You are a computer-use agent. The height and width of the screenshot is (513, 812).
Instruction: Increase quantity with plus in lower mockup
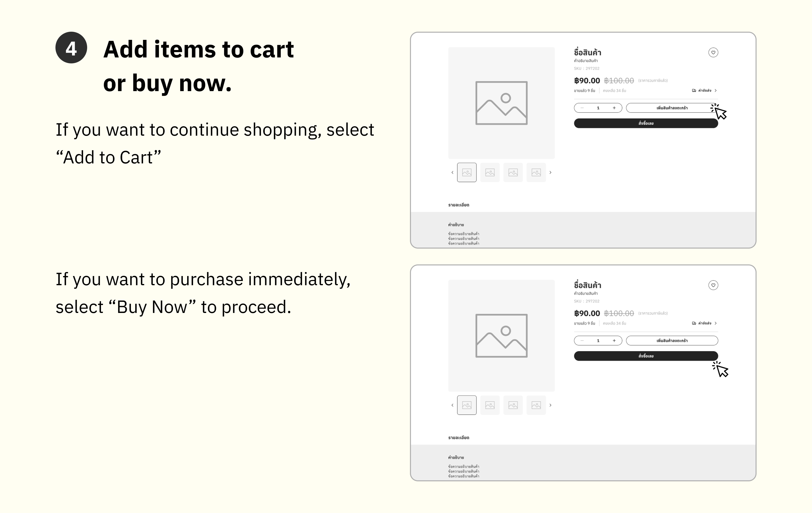pos(614,341)
